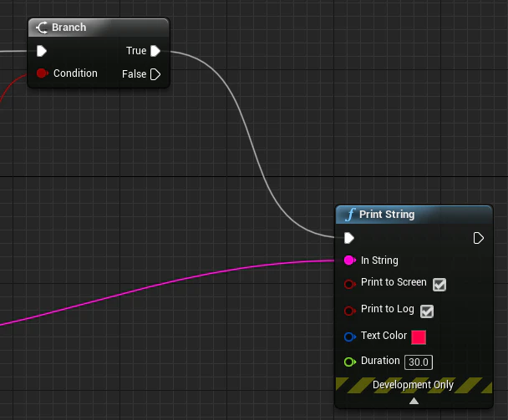Click the Duration label text
Image resolution: width=508 pixels, height=420 pixels.
tap(380, 361)
